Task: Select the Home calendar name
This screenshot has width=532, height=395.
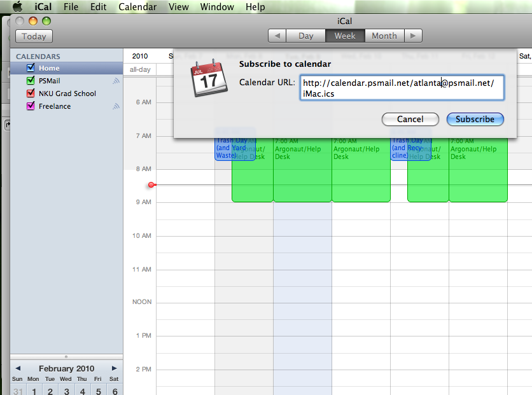Action: coord(49,68)
